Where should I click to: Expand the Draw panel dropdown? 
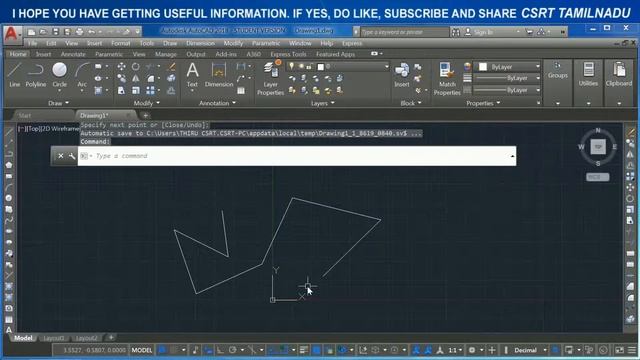[x=58, y=103]
